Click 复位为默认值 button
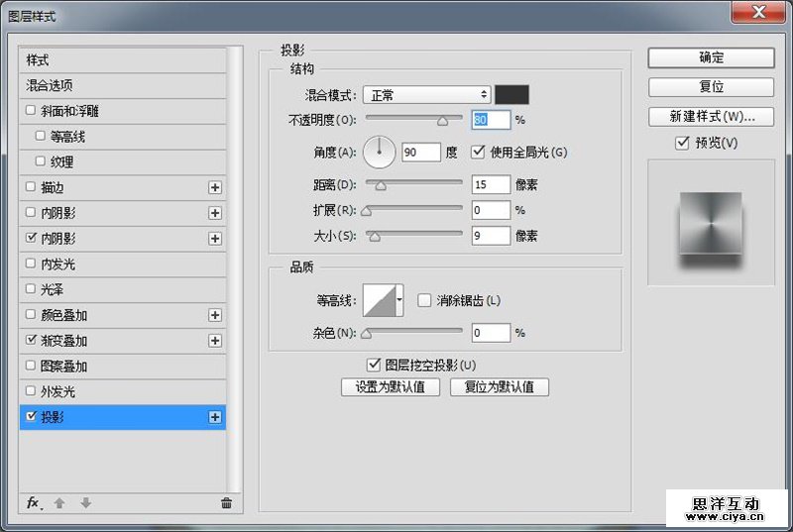The height and width of the screenshot is (532, 793). point(500,387)
